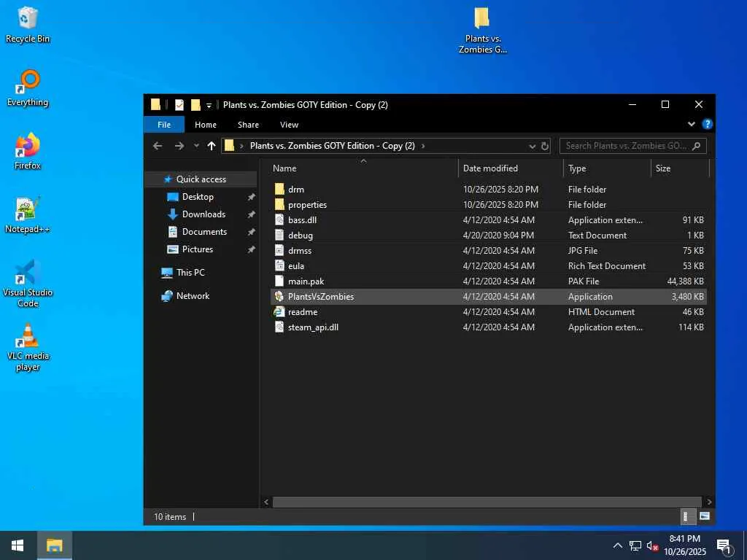Open the File menu tab
Image resolution: width=747 pixels, height=560 pixels.
[x=164, y=125]
